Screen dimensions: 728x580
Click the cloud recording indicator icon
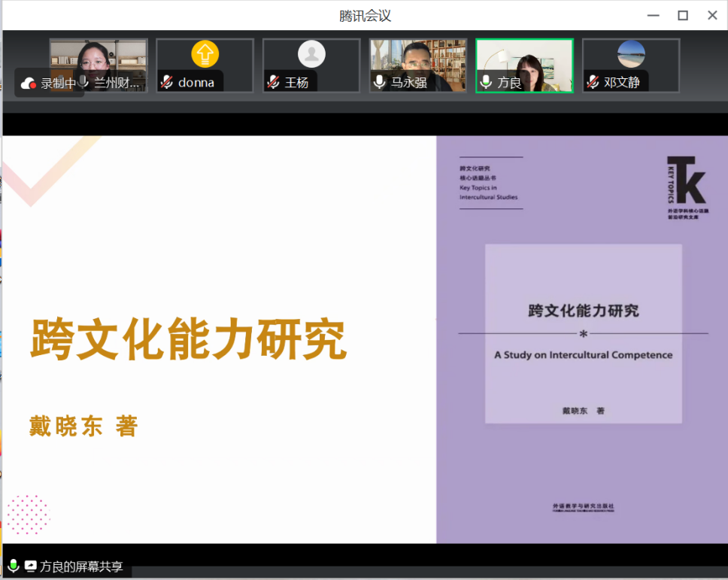pos(29,83)
